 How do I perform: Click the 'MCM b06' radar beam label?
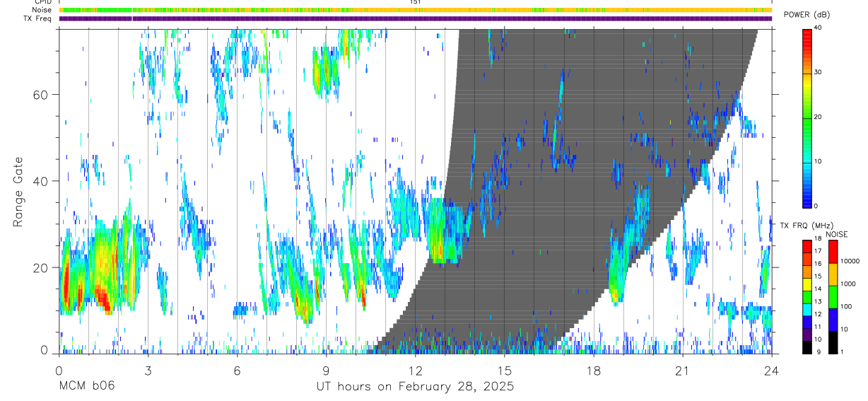[86, 386]
